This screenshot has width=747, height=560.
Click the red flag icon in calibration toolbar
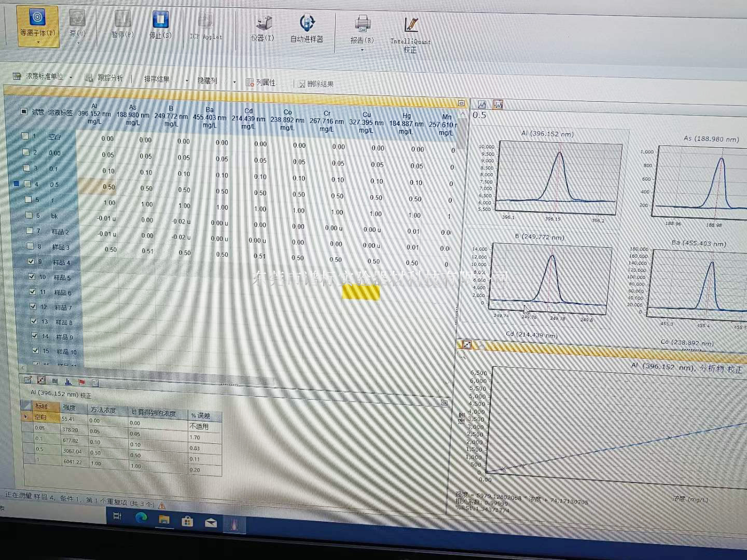82,382
